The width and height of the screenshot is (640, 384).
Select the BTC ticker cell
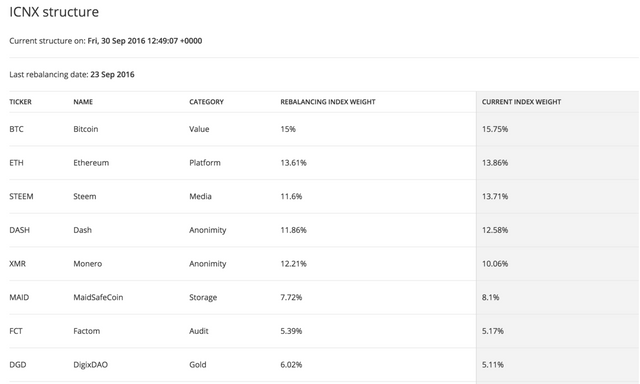tap(16, 129)
